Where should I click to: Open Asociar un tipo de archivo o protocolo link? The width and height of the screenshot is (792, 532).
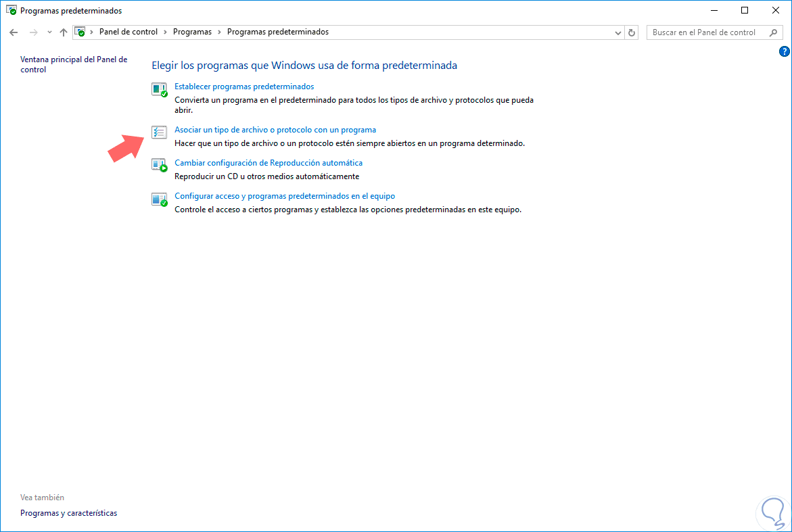pyautogui.click(x=275, y=130)
